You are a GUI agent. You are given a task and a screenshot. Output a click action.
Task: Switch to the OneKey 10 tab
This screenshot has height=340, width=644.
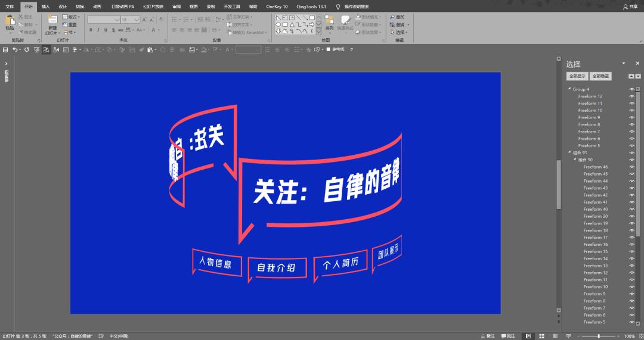click(x=277, y=7)
